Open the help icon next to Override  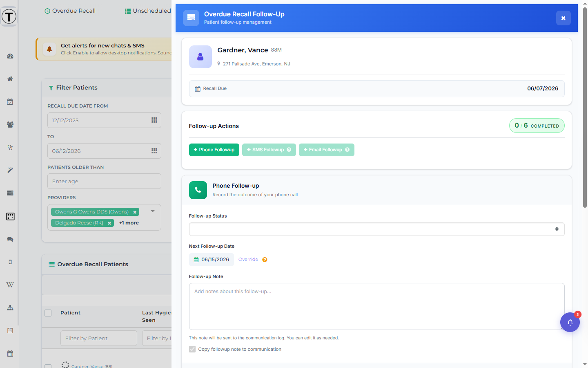coord(265,260)
